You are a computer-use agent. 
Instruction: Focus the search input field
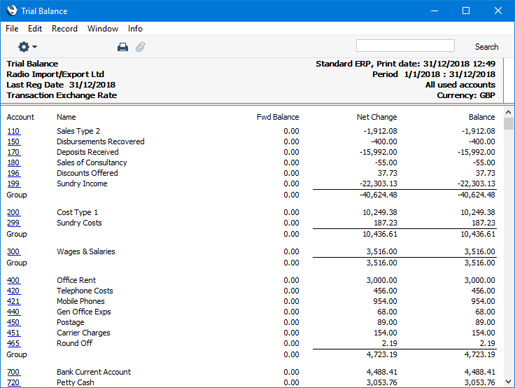(x=405, y=46)
